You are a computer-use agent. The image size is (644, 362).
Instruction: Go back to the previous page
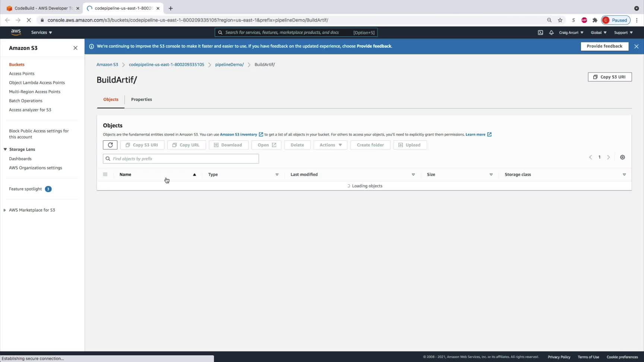pos(7,20)
